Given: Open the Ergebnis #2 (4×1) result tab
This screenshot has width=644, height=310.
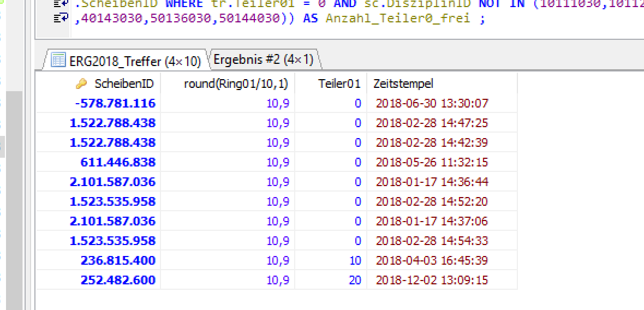Looking at the screenshot, I should (263, 59).
